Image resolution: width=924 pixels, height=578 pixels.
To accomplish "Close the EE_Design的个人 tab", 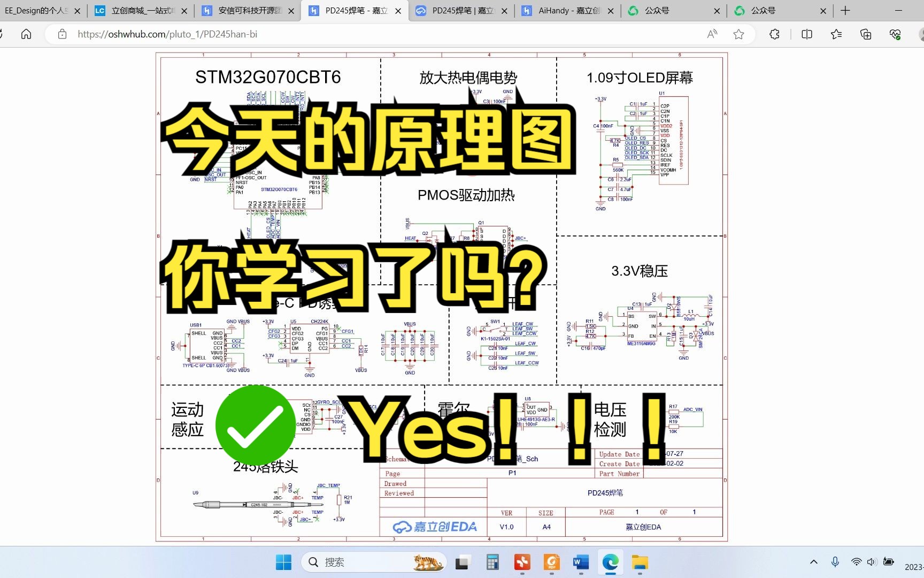I will coord(77,11).
